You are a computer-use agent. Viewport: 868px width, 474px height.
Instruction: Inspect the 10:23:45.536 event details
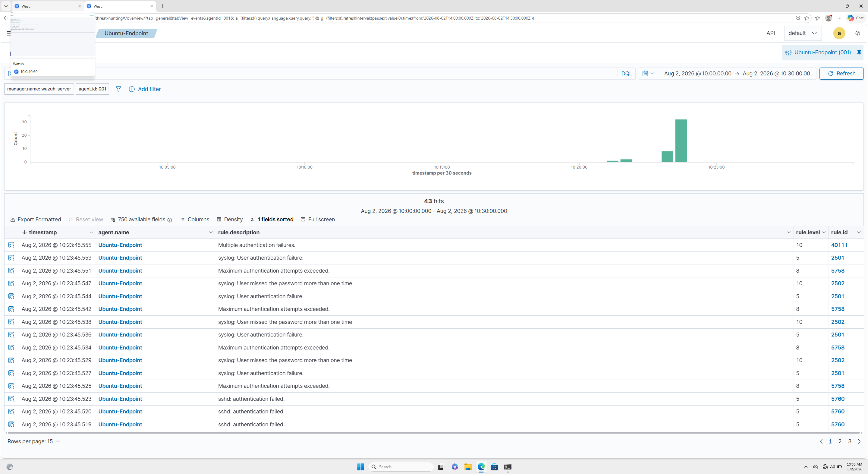coord(11,335)
